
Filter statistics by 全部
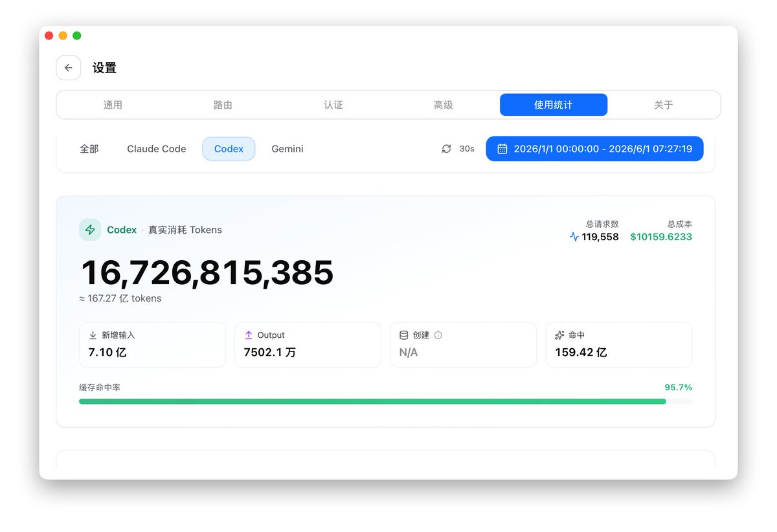click(89, 149)
